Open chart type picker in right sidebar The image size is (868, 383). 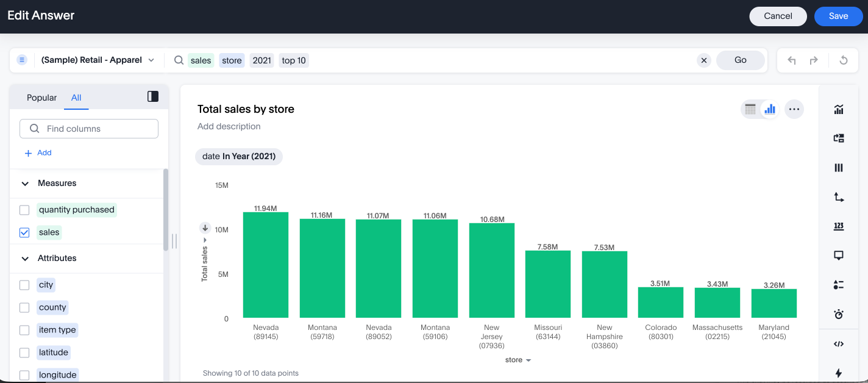pyautogui.click(x=839, y=109)
